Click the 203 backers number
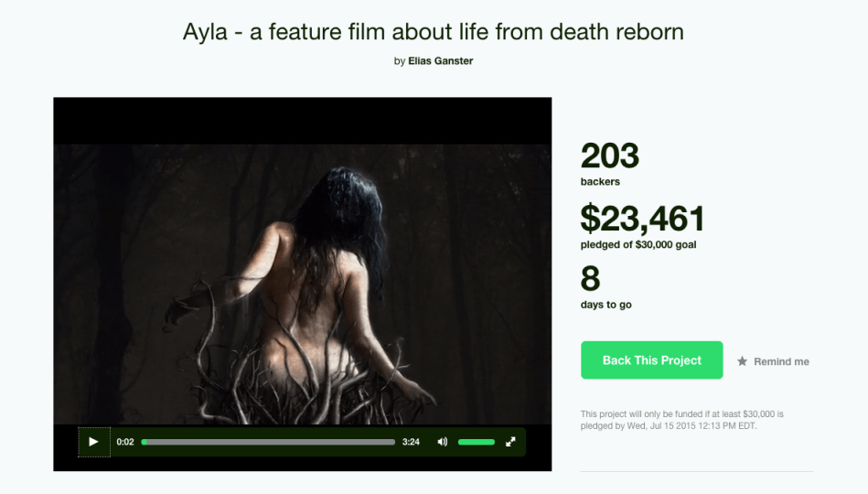 pyautogui.click(x=609, y=156)
